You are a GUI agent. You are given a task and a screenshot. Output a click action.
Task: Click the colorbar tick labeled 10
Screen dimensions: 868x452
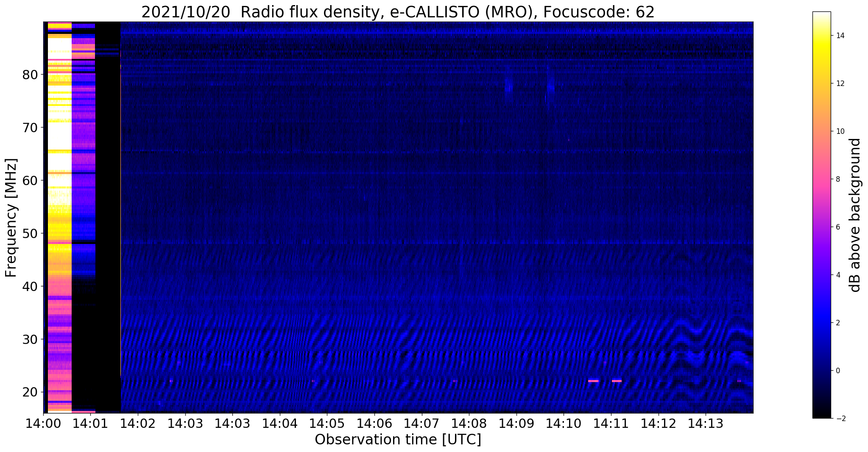[840, 131]
